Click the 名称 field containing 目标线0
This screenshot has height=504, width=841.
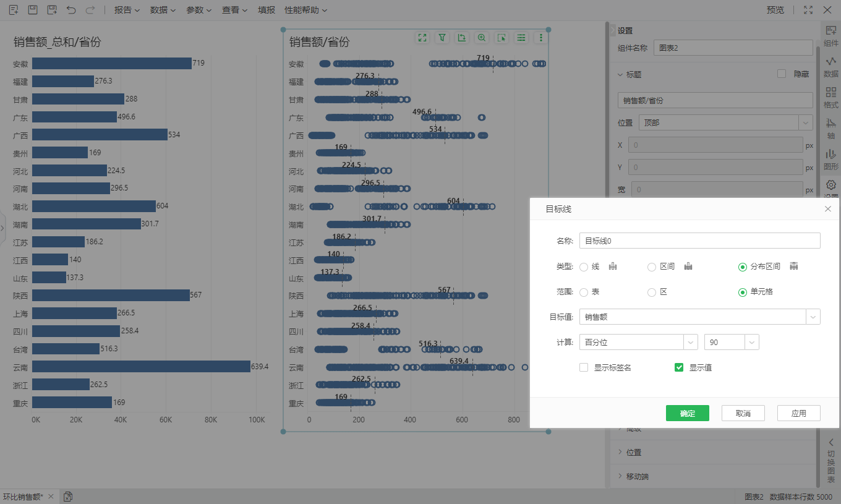pyautogui.click(x=699, y=241)
